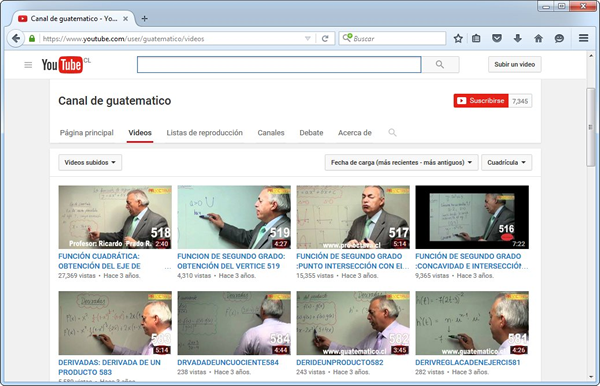This screenshot has height=386, width=600.
Task: Open video thumbnail numbered 519
Action: tap(234, 217)
